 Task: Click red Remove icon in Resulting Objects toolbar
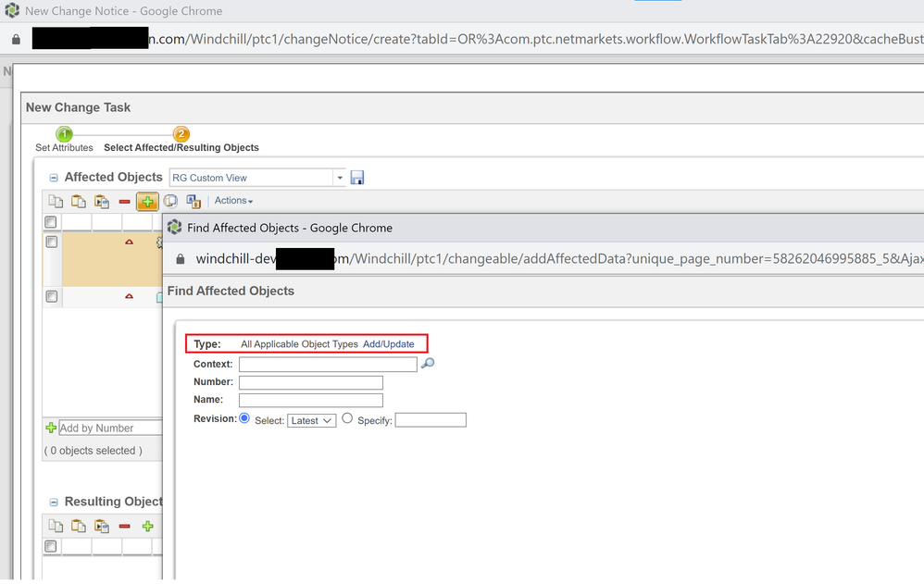coord(124,526)
